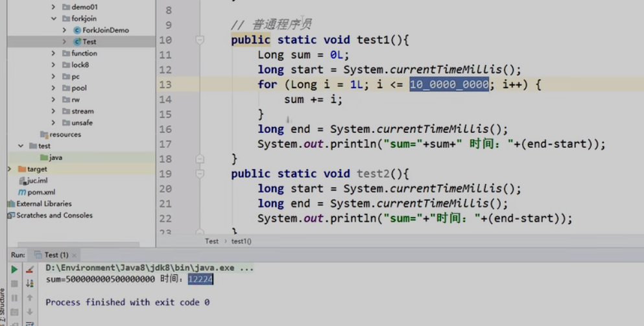Click the sort arrow icon with colored dots
The image size is (644, 326).
coord(30,283)
